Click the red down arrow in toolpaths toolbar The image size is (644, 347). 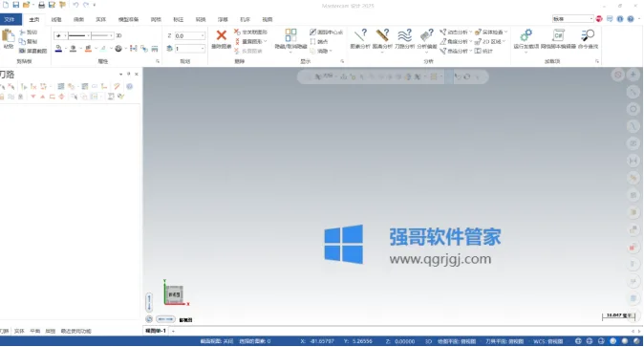32,97
